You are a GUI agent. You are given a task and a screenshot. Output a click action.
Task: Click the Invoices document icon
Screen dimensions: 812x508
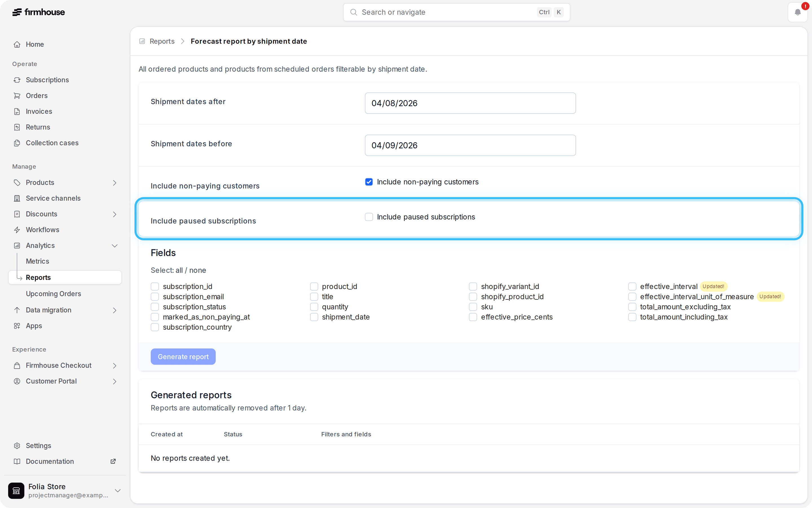[x=17, y=111]
